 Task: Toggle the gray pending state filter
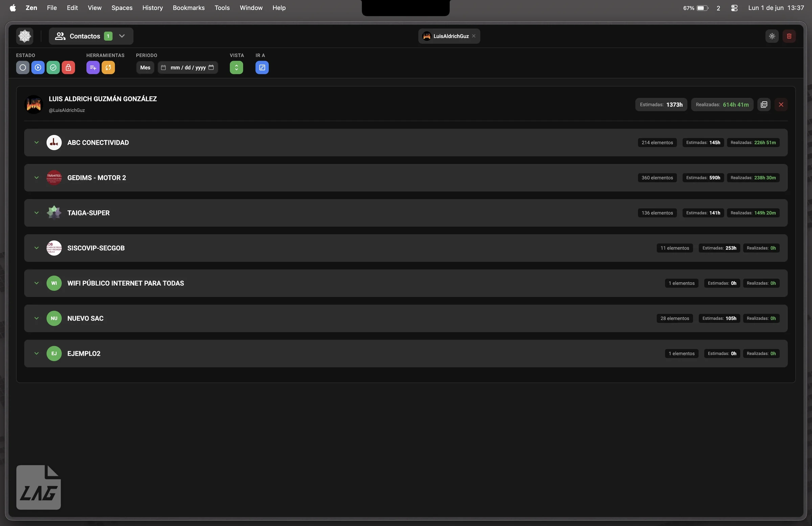point(23,67)
